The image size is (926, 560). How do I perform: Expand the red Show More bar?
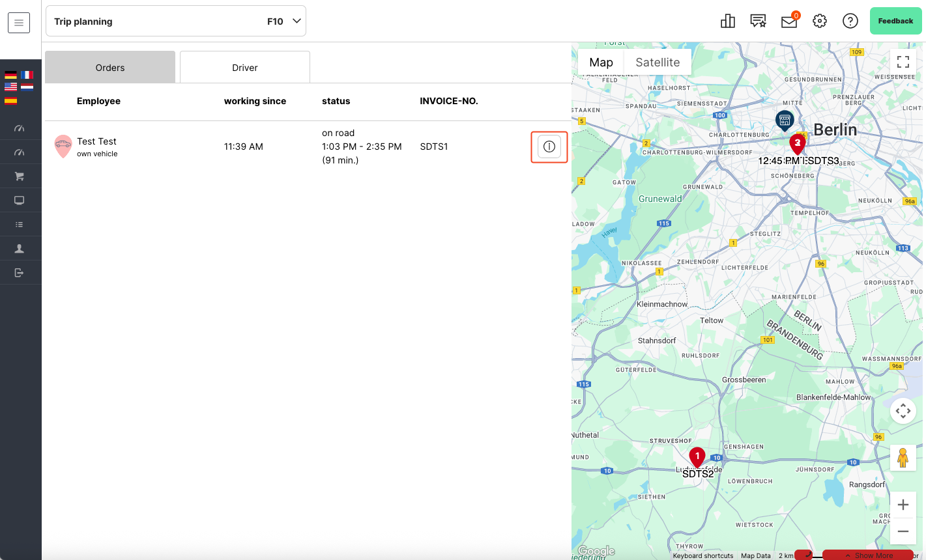coord(869,555)
